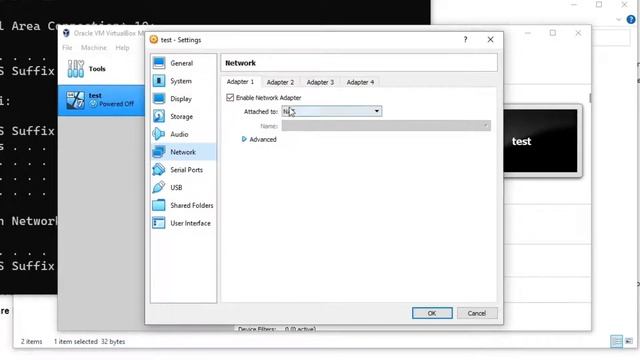Click '2 items' in Explorer status bar
Image resolution: width=640 pixels, height=360 pixels.
(31, 342)
